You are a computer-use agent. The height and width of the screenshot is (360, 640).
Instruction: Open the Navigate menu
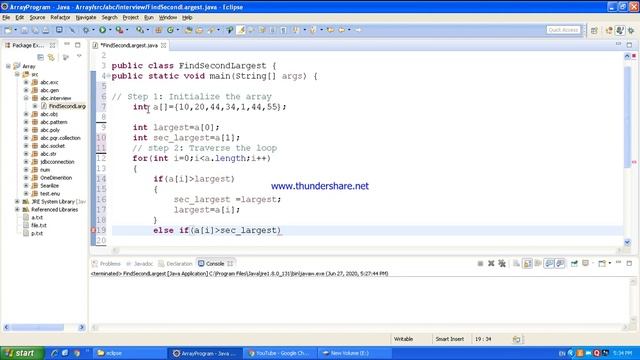86,18
